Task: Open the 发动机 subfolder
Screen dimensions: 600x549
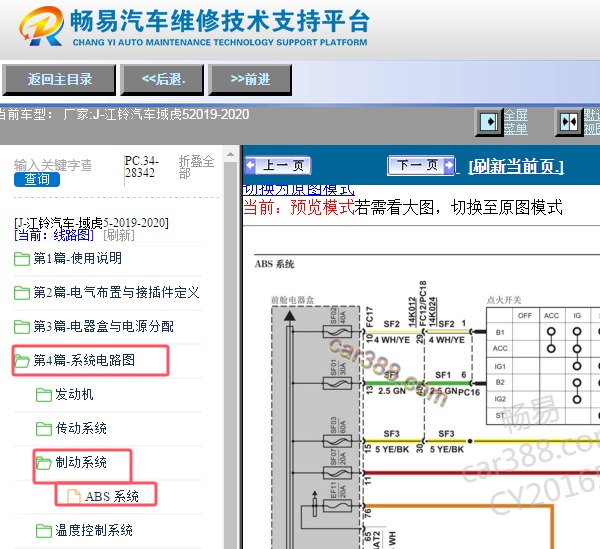Action: click(74, 394)
